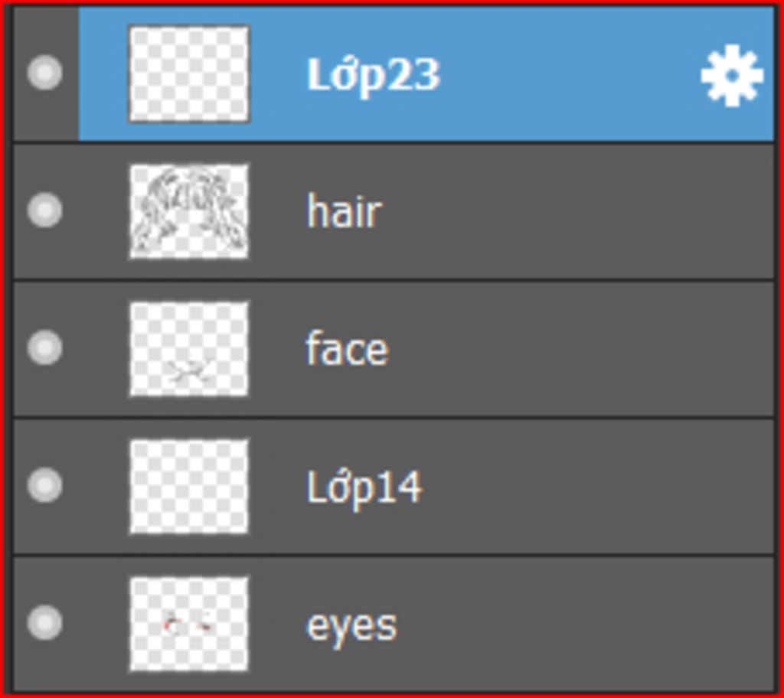Viewport: 784px width, 698px height.
Task: Click the face layer thumbnail
Action: (188, 348)
